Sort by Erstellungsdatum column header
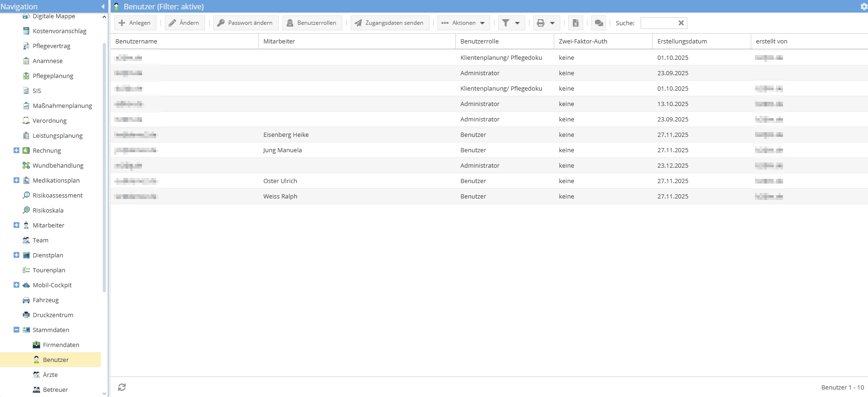868x397 pixels. [x=702, y=41]
